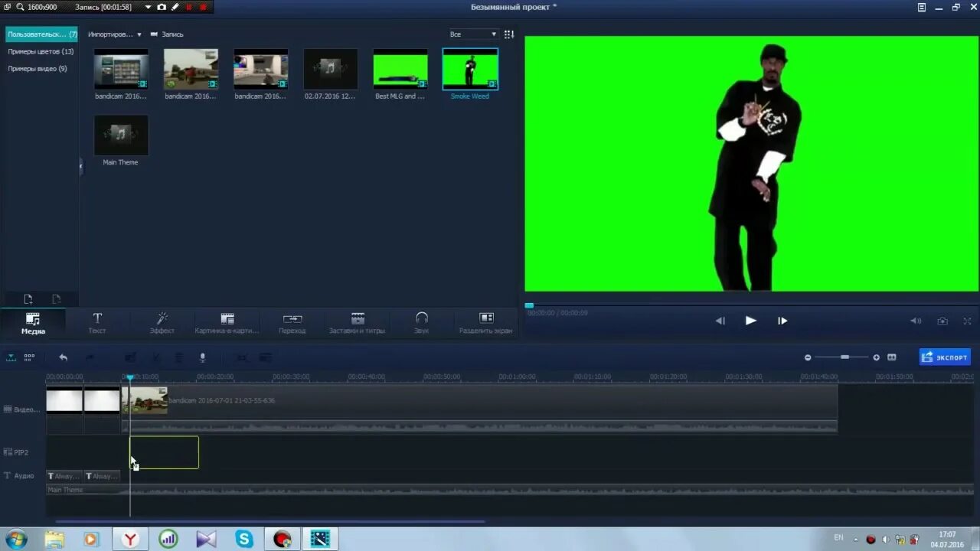The height and width of the screenshot is (551, 980).
Task: Collapse the media panel arrow
Action: [x=81, y=166]
